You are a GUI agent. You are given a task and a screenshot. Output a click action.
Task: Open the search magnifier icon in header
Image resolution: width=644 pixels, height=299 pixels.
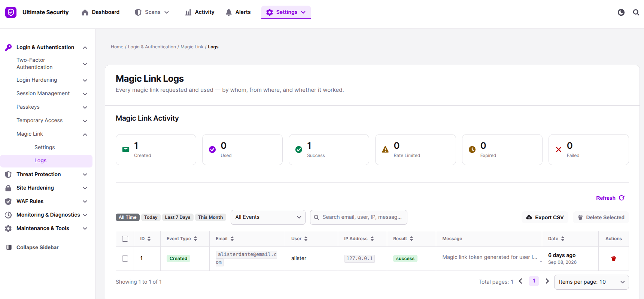click(636, 12)
